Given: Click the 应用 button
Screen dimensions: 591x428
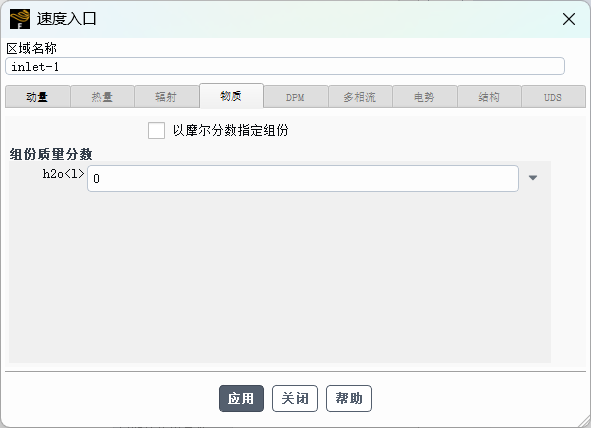Looking at the screenshot, I should click(x=241, y=398).
